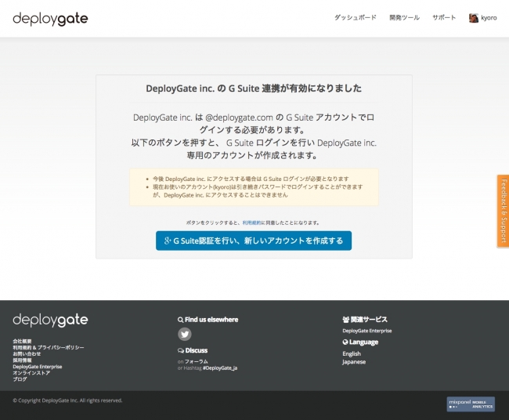Open the お問い合わせ footer link
The height and width of the screenshot is (420, 509).
[27, 353]
